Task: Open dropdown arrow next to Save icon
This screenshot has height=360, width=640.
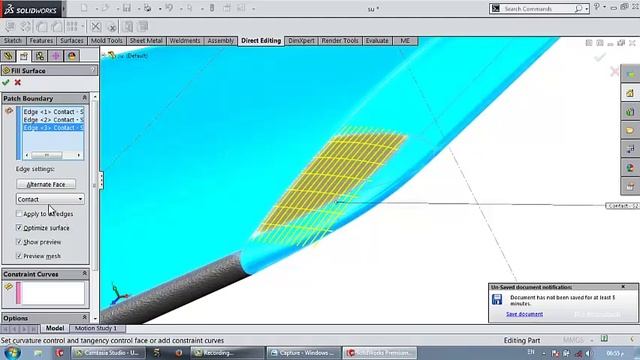Action: point(138,9)
